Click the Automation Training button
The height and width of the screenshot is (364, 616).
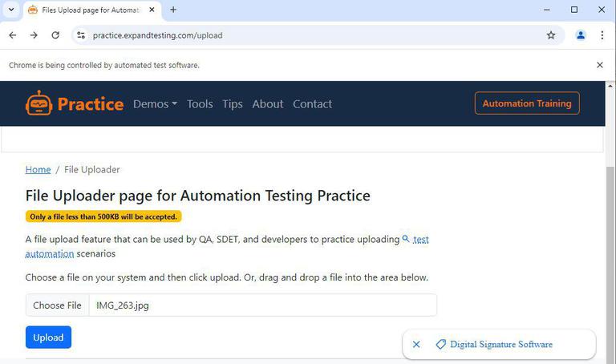(x=527, y=103)
